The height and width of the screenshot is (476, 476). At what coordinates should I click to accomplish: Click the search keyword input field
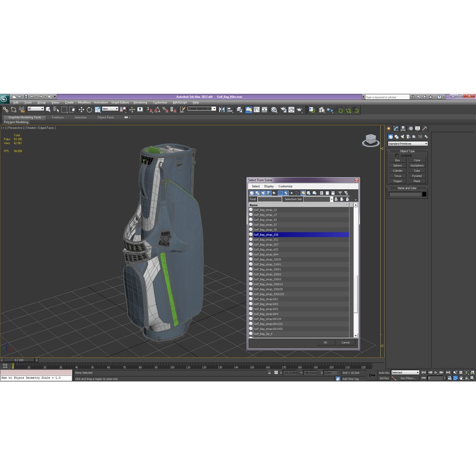[387, 97]
